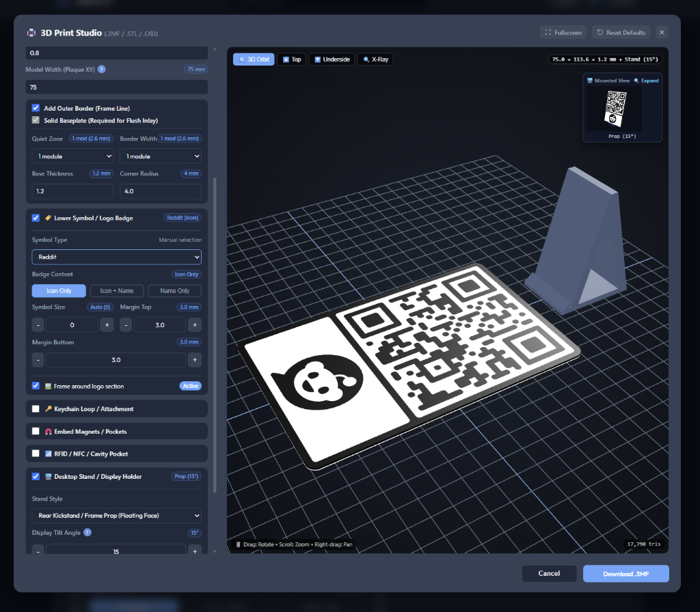Click the dimensions readout 75.0 × 113.6
The height and width of the screenshot is (612, 700).
(x=605, y=59)
